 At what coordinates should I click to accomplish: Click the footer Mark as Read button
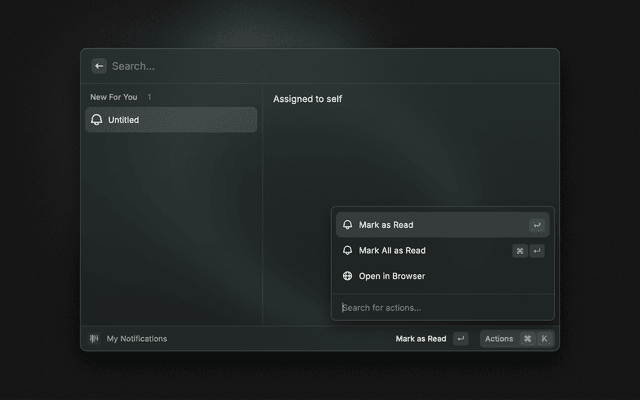(421, 339)
